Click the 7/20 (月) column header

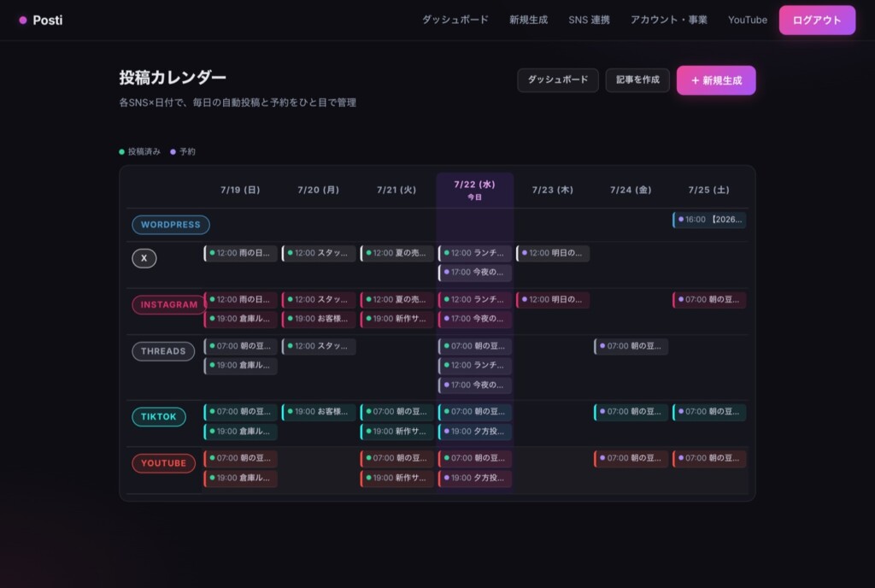coord(318,190)
